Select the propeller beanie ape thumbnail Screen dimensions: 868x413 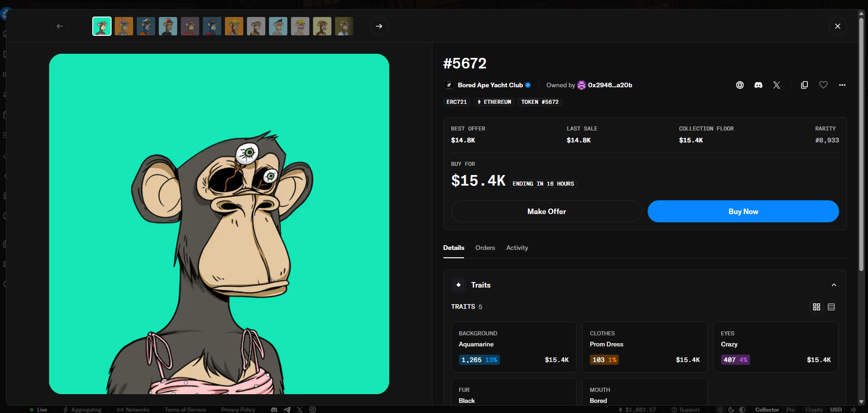(x=168, y=26)
